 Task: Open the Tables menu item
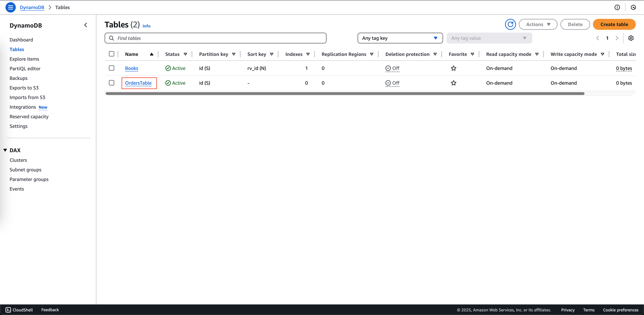(x=17, y=49)
